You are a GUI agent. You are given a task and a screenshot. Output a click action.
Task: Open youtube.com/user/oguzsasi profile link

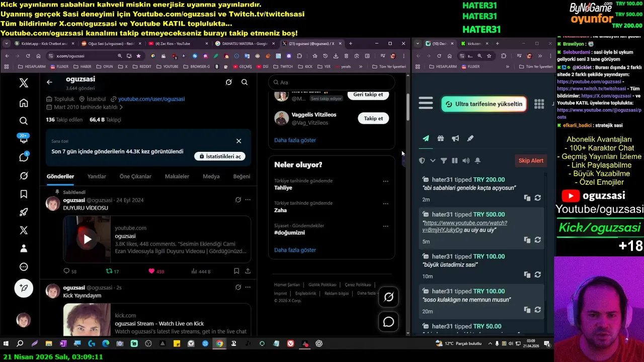pos(151,99)
